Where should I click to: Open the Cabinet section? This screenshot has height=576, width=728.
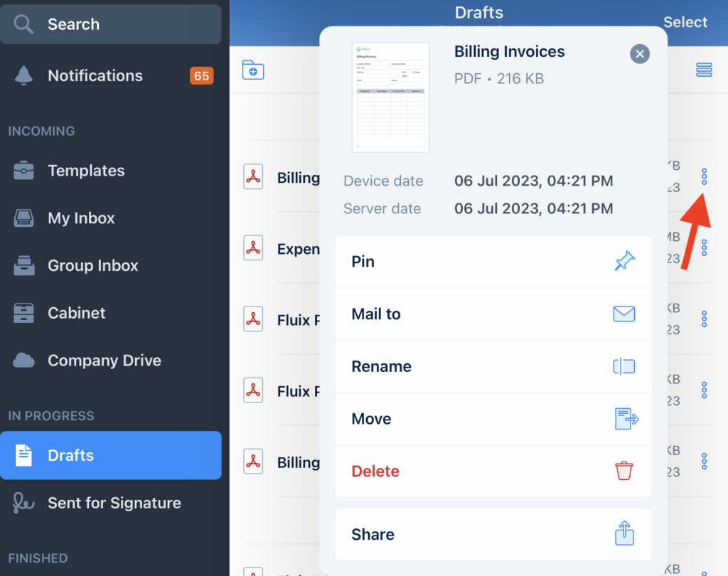[x=76, y=313]
